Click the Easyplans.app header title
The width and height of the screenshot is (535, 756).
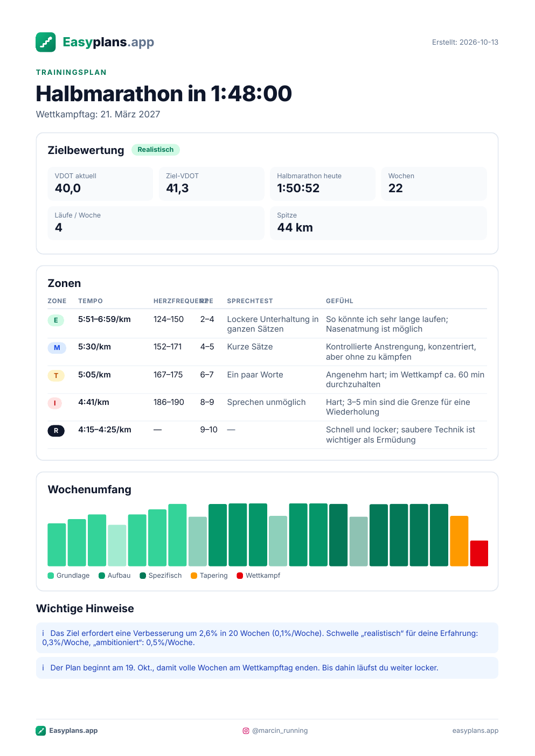[x=108, y=42]
